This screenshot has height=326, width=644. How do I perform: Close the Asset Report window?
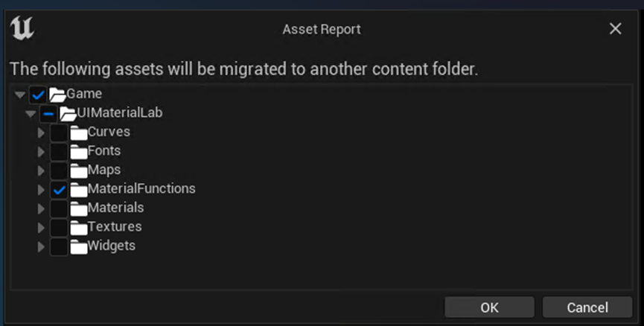[x=615, y=29]
